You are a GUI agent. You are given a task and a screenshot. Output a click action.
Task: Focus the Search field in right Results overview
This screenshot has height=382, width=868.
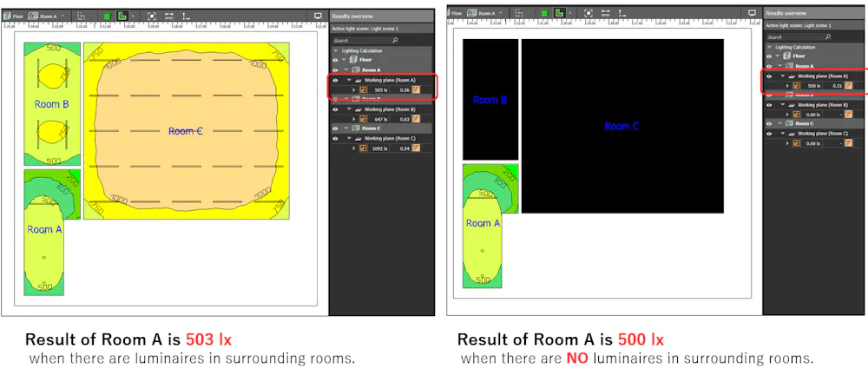pos(799,37)
